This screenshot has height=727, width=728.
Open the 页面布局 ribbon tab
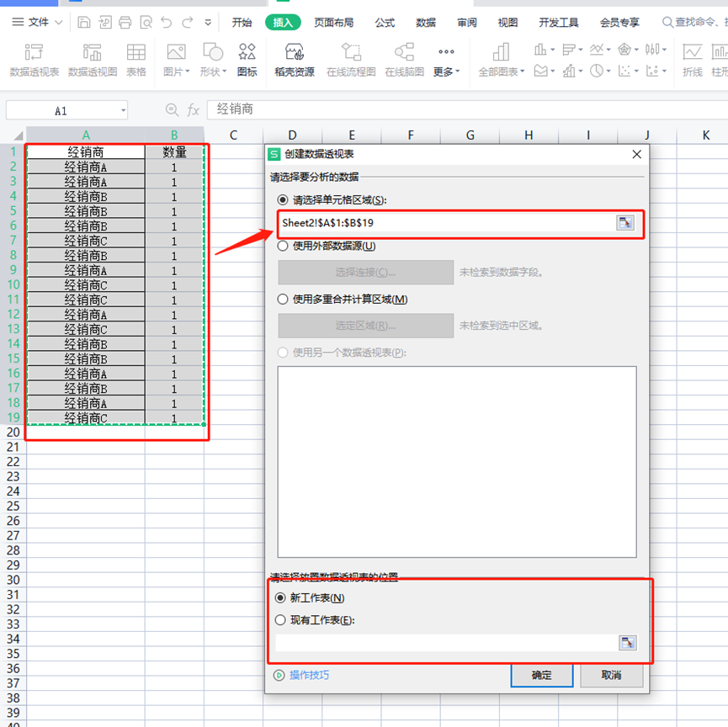coord(333,22)
